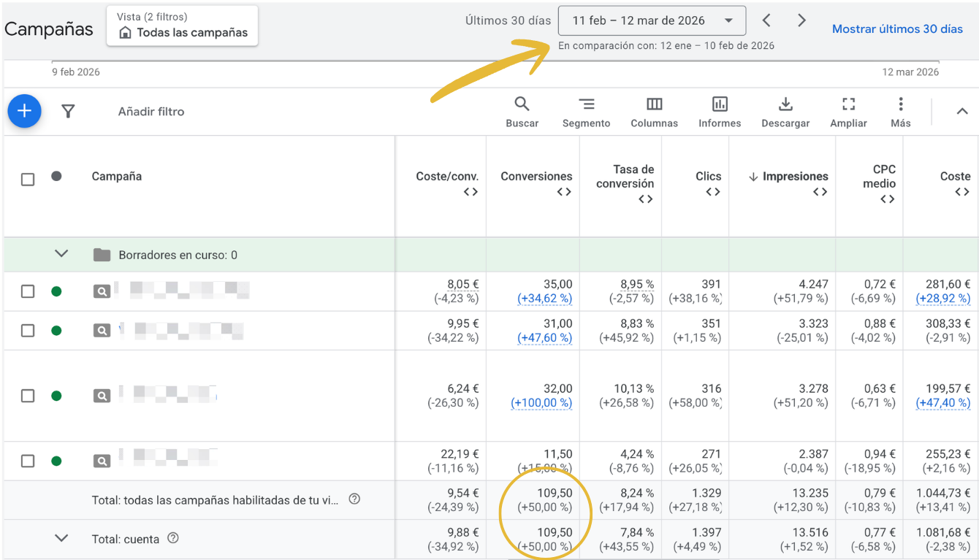Check the header select-all checkbox
The image size is (979, 560).
pos(28,179)
